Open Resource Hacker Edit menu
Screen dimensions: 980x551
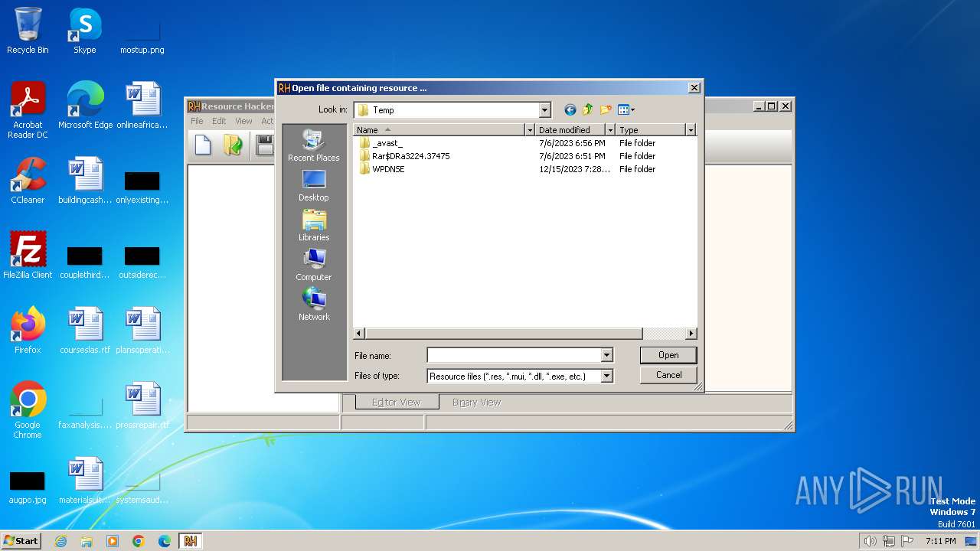coord(219,121)
